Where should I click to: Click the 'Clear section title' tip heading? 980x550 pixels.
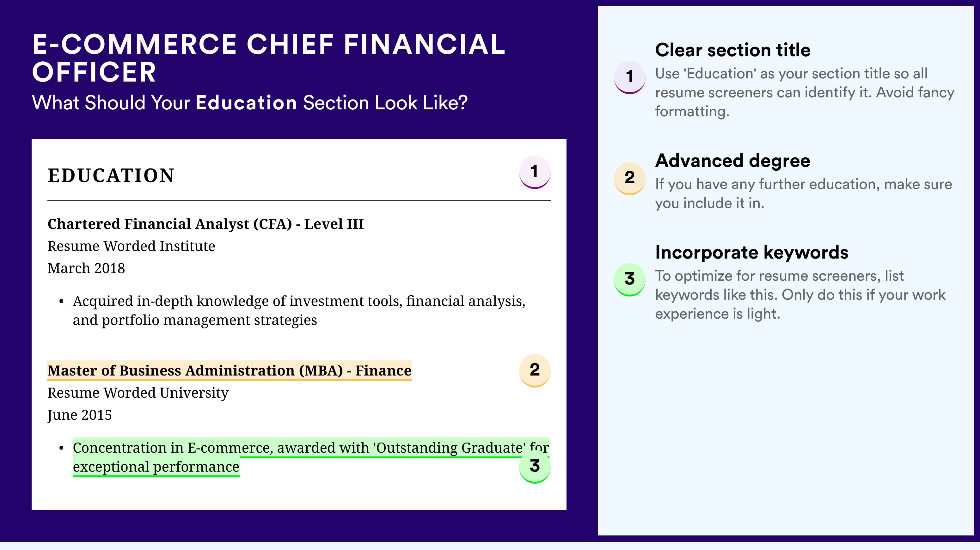click(x=733, y=50)
